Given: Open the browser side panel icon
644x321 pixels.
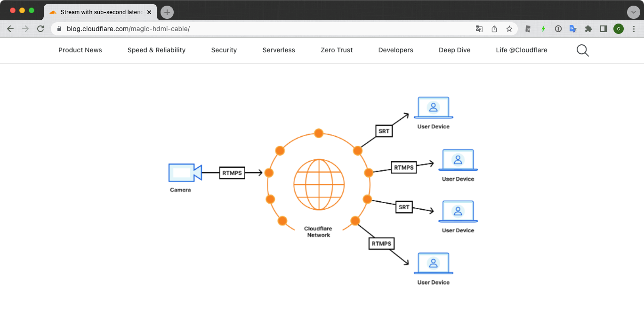Looking at the screenshot, I should pos(603,29).
